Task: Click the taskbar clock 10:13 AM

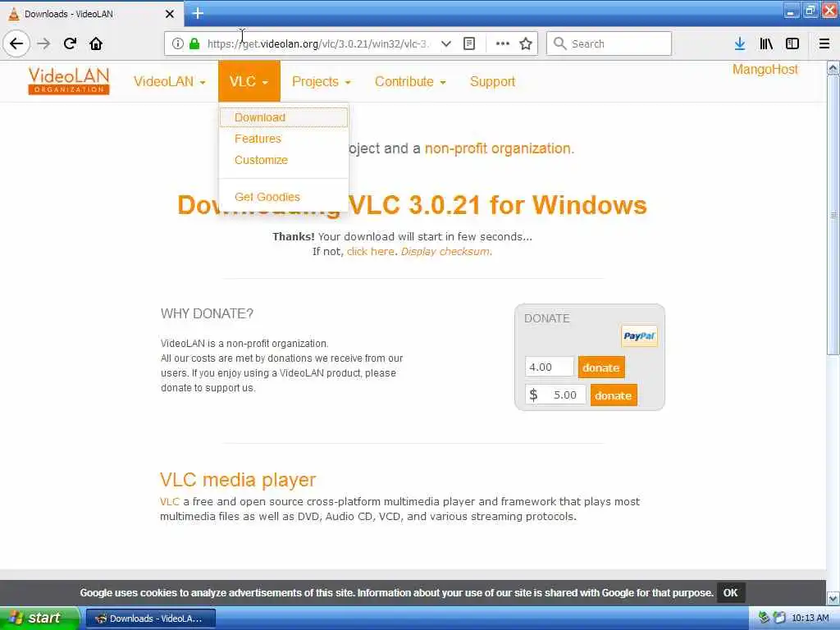Action: coord(810,618)
